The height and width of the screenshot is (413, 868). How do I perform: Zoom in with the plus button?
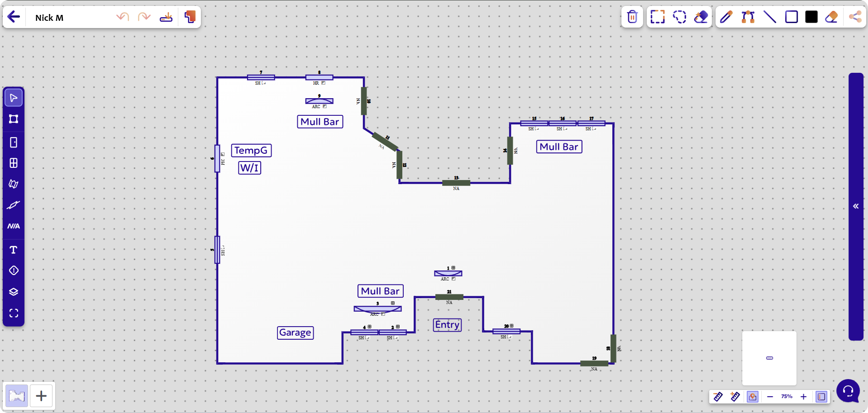pyautogui.click(x=804, y=397)
